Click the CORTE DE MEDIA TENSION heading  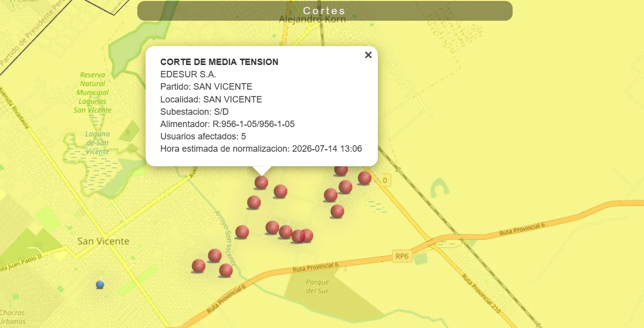[219, 62]
